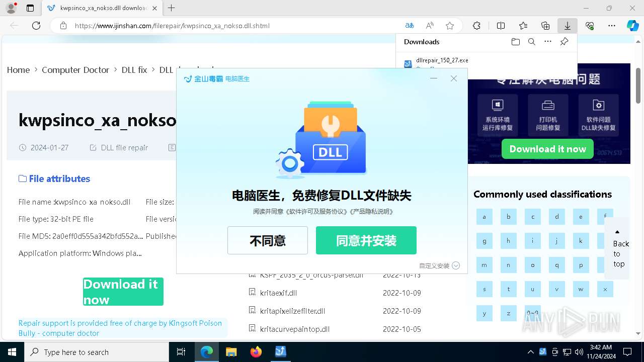Open more options in Downloads panel

pyautogui.click(x=548, y=42)
